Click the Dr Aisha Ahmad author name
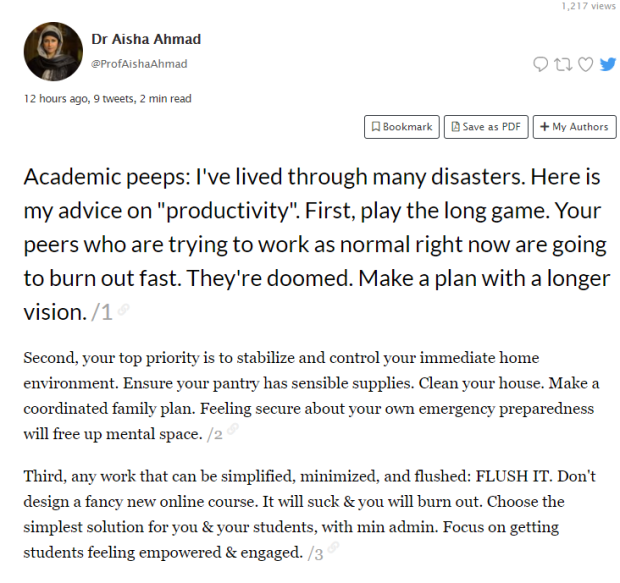The height and width of the screenshot is (583, 620). point(146,39)
